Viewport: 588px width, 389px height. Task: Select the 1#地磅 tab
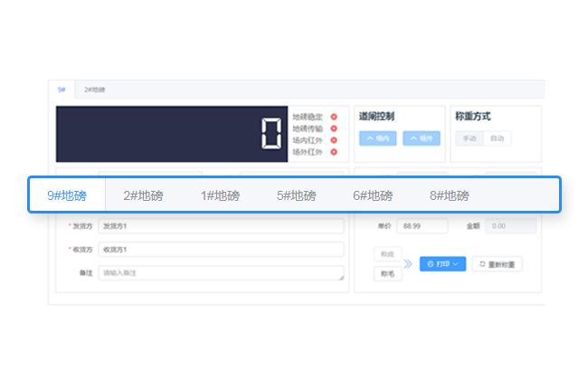click(x=220, y=195)
